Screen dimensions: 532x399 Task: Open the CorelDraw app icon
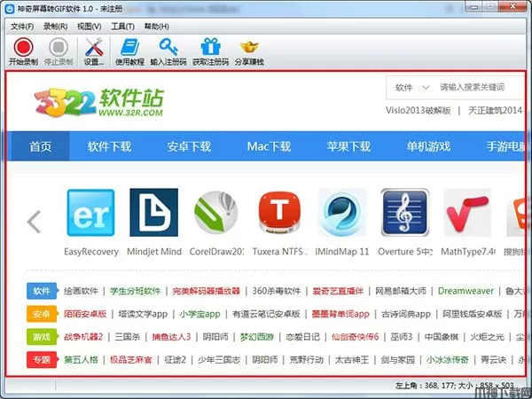click(x=216, y=213)
